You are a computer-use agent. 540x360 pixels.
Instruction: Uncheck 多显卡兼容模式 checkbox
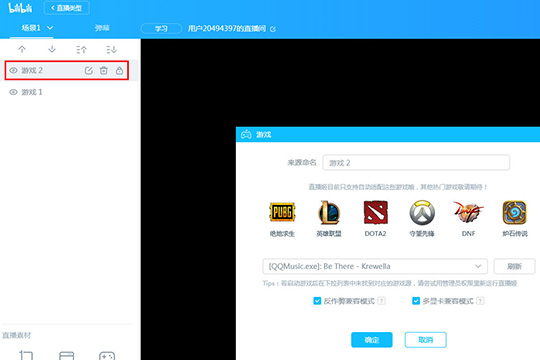416,301
